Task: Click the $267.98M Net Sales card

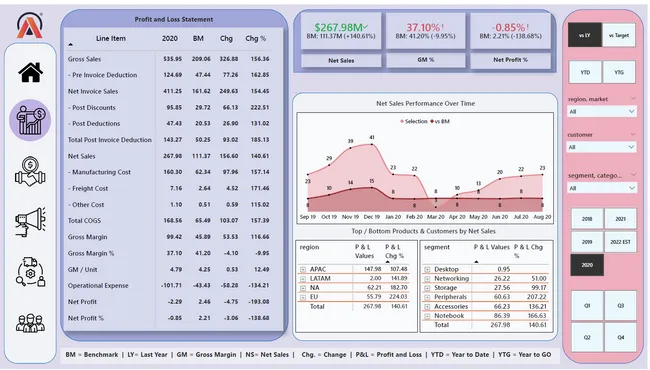Action: coord(341,31)
